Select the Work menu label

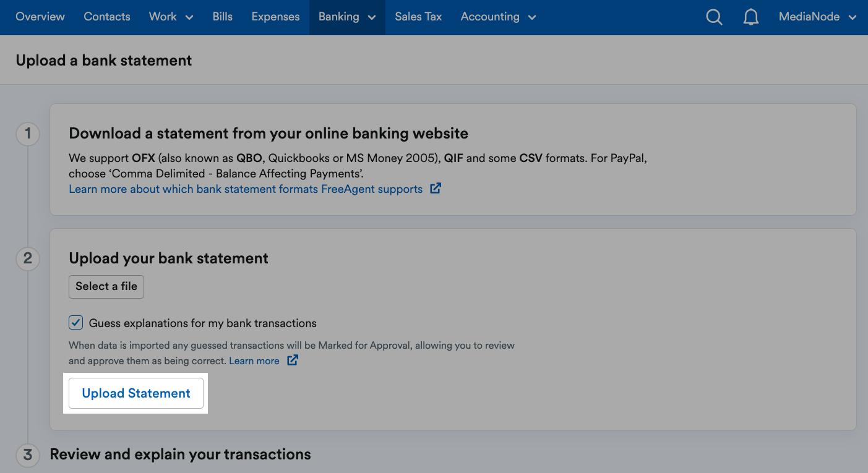pos(163,17)
